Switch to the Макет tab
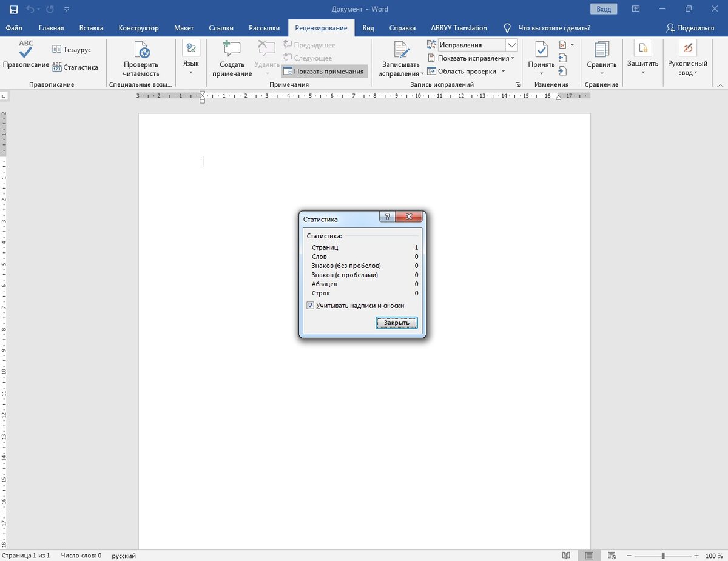Image resolution: width=728 pixels, height=561 pixels. [x=184, y=28]
